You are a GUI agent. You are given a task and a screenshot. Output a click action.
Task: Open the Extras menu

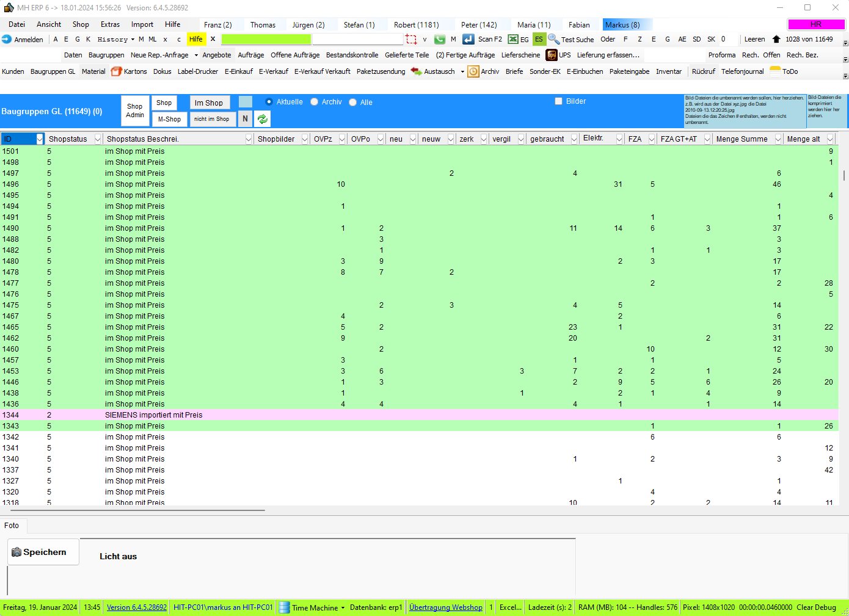pos(110,24)
